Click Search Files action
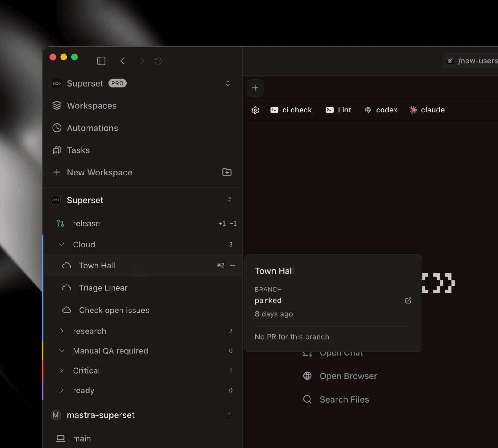Viewport: 498px width, 448px height. 336,399
